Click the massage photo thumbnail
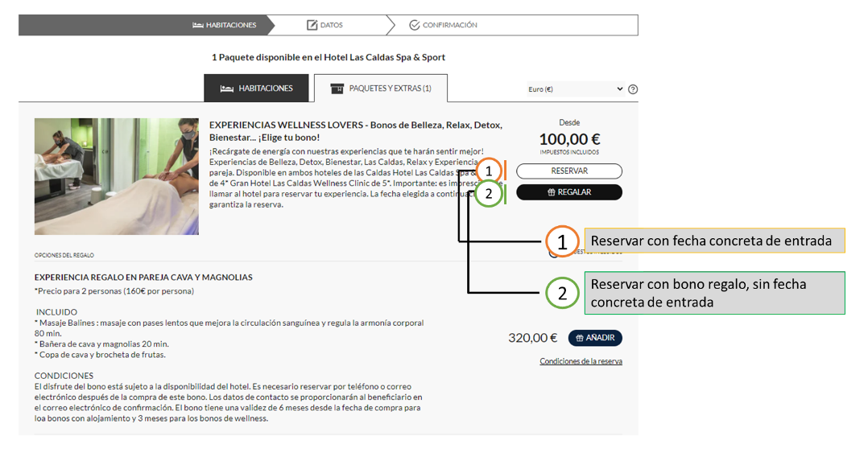Viewport: 868px width, 457px height. tap(117, 176)
